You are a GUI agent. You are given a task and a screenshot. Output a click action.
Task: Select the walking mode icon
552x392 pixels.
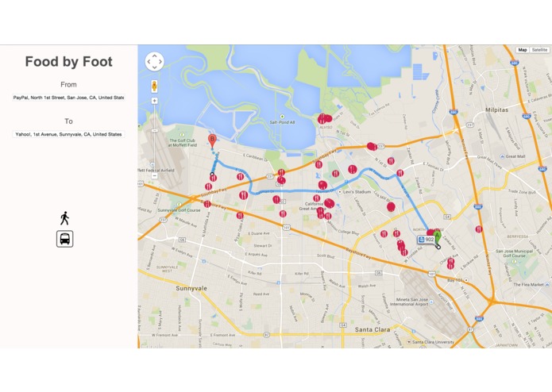pyautogui.click(x=64, y=218)
